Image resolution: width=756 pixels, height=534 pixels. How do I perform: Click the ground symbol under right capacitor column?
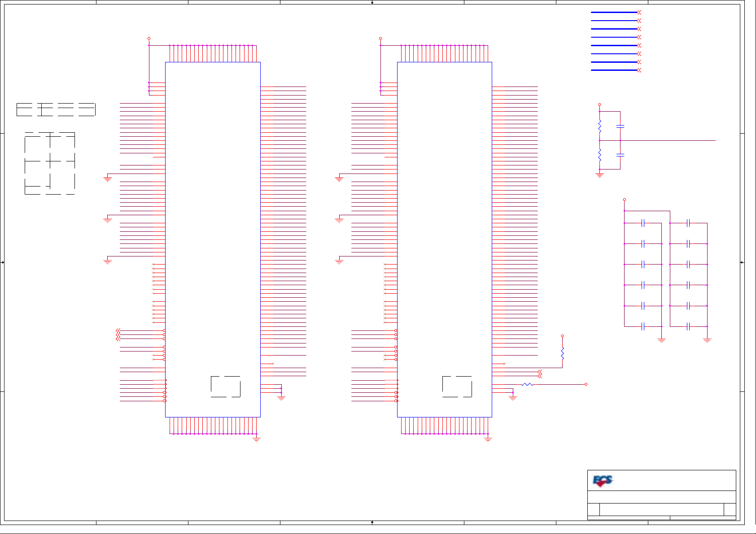[x=707, y=341]
